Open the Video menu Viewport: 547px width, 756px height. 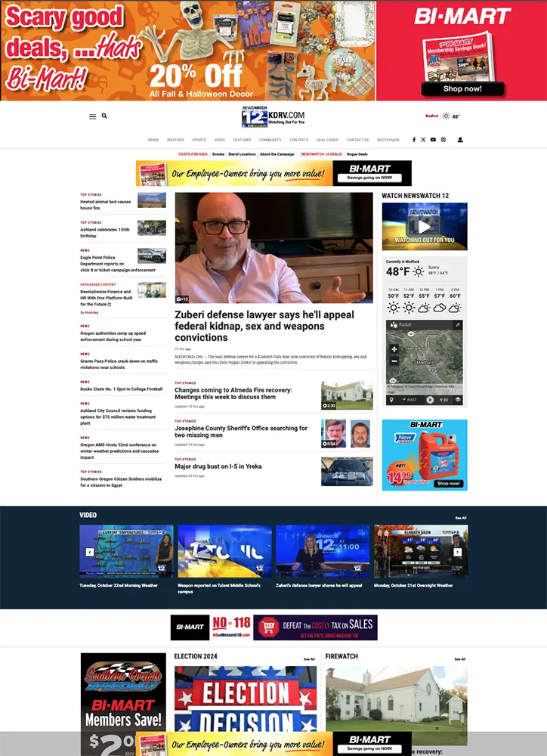(220, 140)
